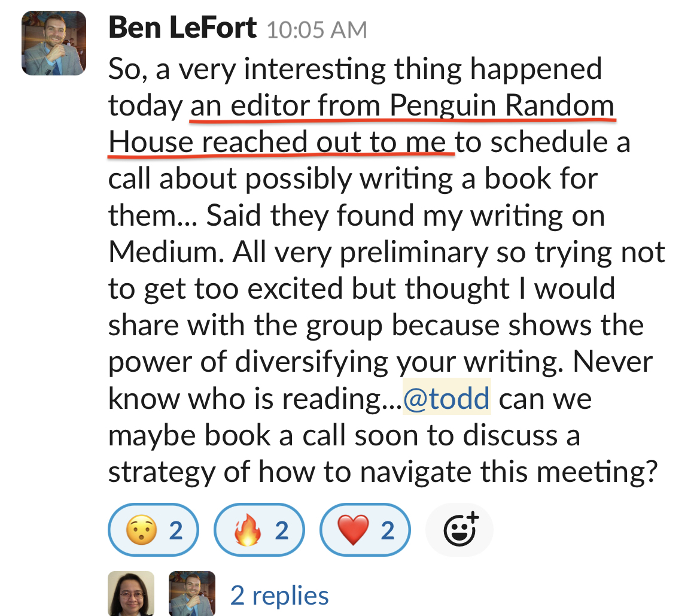Toggle the fire emoji reaction
Image resolution: width=700 pixels, height=616 pixels.
[x=259, y=530]
